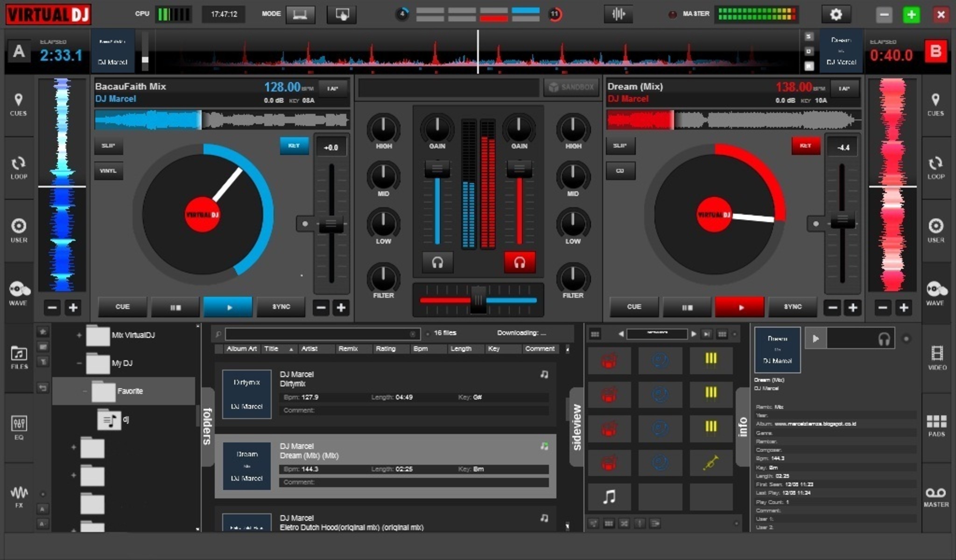Toggle deck A KEY lock
956x560 pixels.
click(294, 146)
